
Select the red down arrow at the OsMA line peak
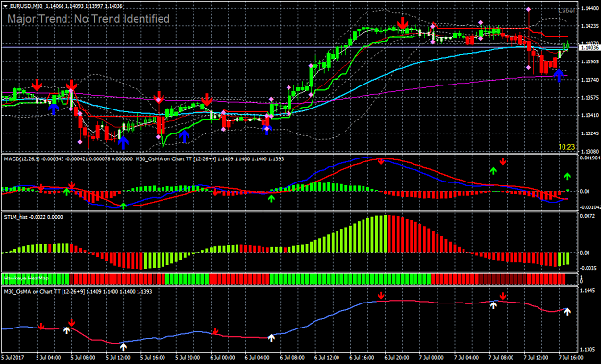tap(381, 296)
